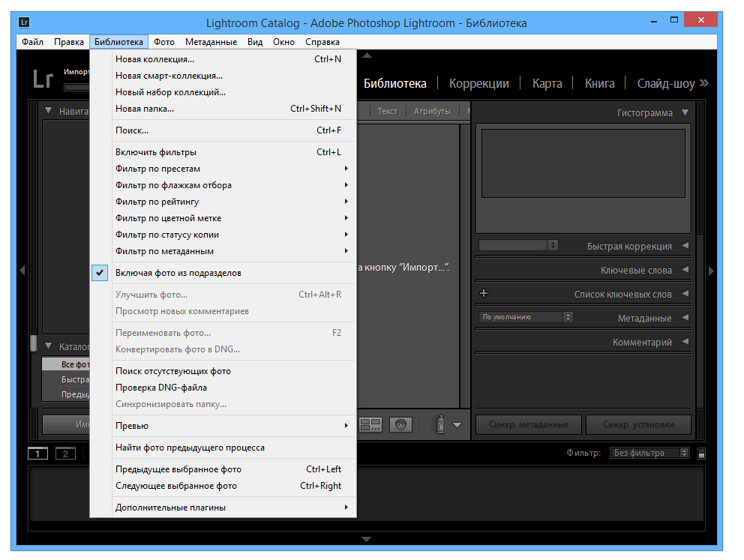The height and width of the screenshot is (560, 744).
Task: Open the Правка menu
Action: point(69,42)
